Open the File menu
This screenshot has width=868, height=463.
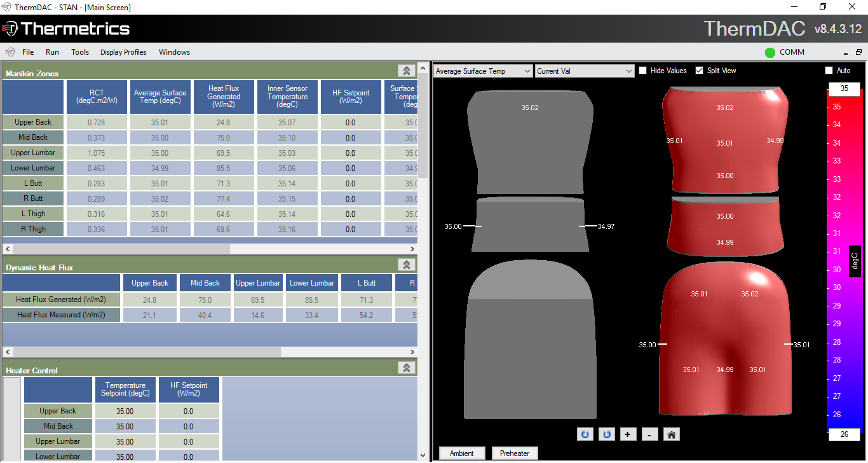click(28, 52)
